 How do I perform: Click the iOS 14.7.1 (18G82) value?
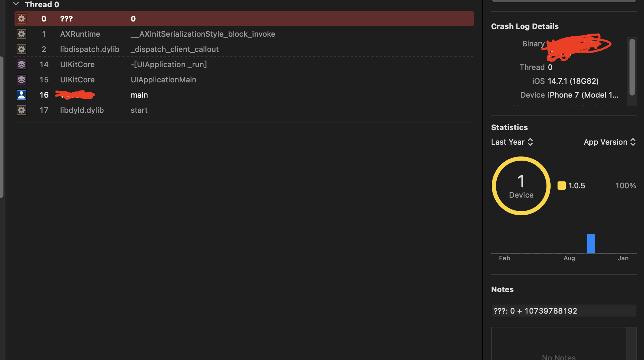tap(573, 81)
